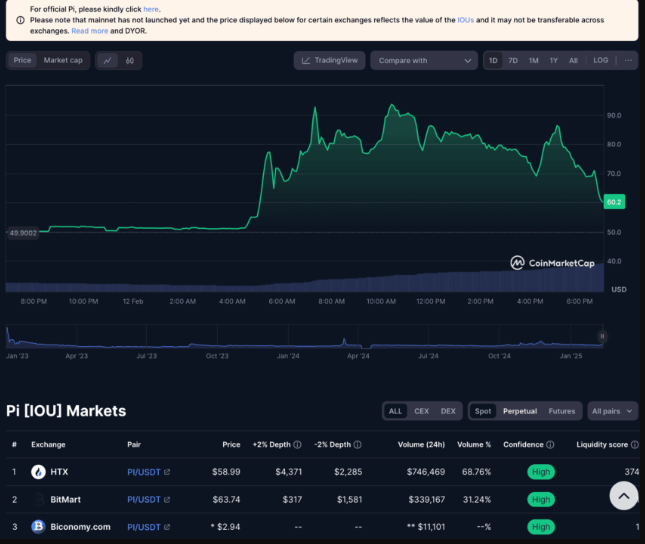Image resolution: width=645 pixels, height=544 pixels.
Task: Click the BitMart exchange name
Action: tap(65, 500)
